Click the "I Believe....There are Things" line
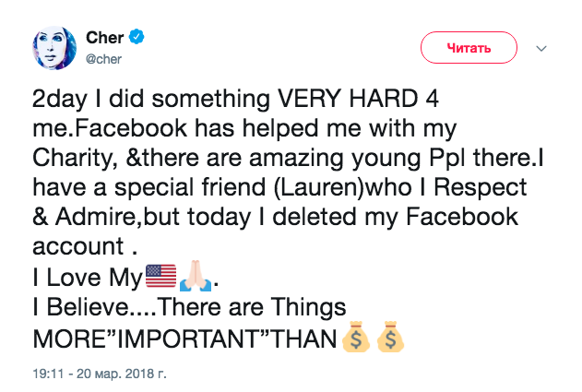This screenshot has width=582, height=392. click(188, 307)
